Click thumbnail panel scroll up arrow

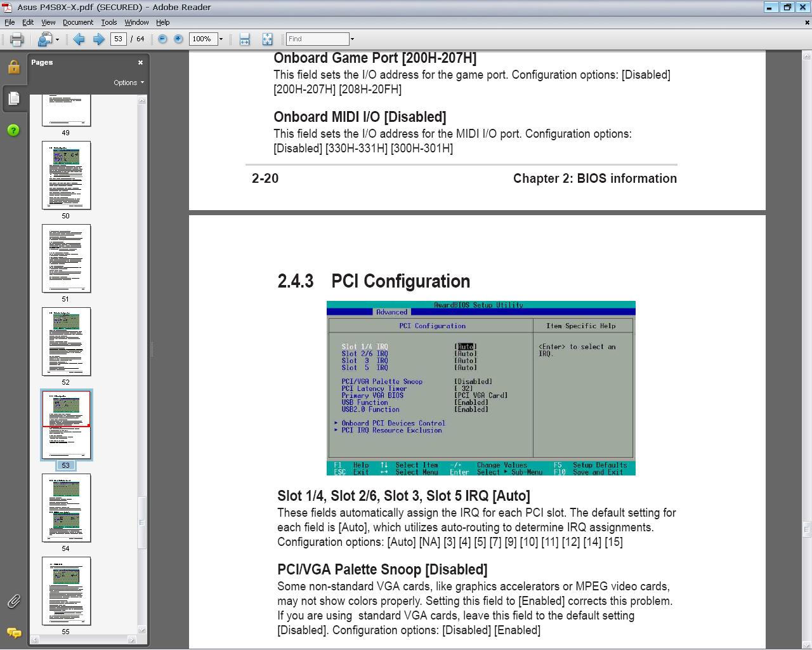click(x=142, y=100)
